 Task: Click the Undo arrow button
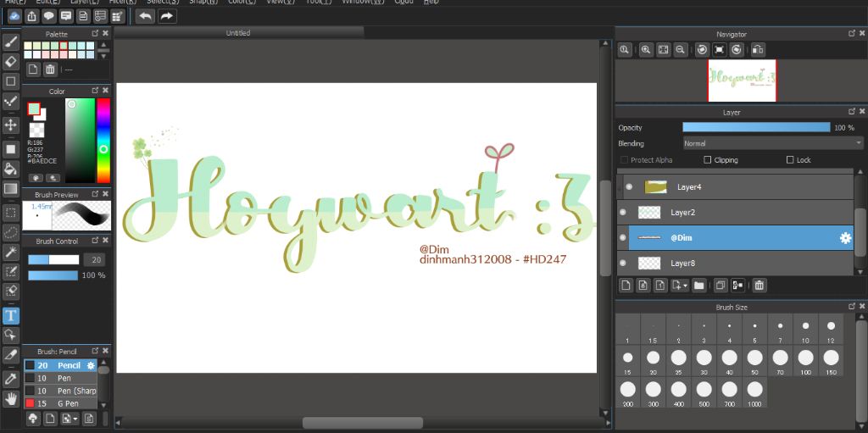[x=146, y=16]
